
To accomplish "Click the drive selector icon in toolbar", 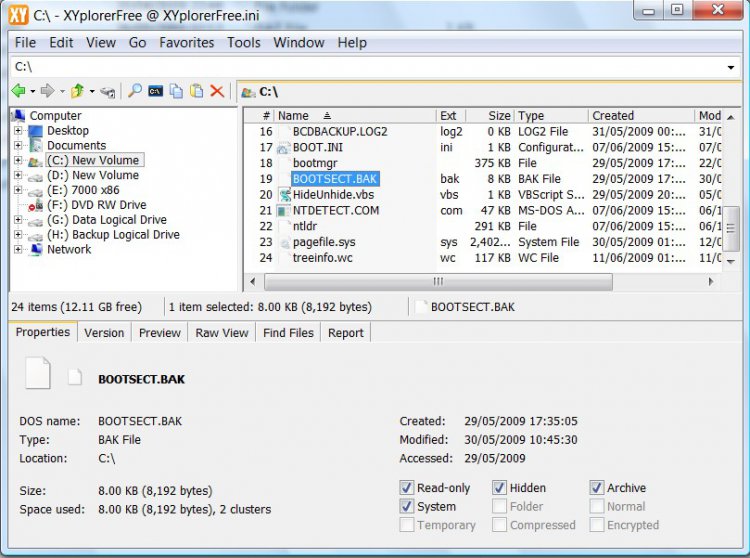I will pos(108,91).
